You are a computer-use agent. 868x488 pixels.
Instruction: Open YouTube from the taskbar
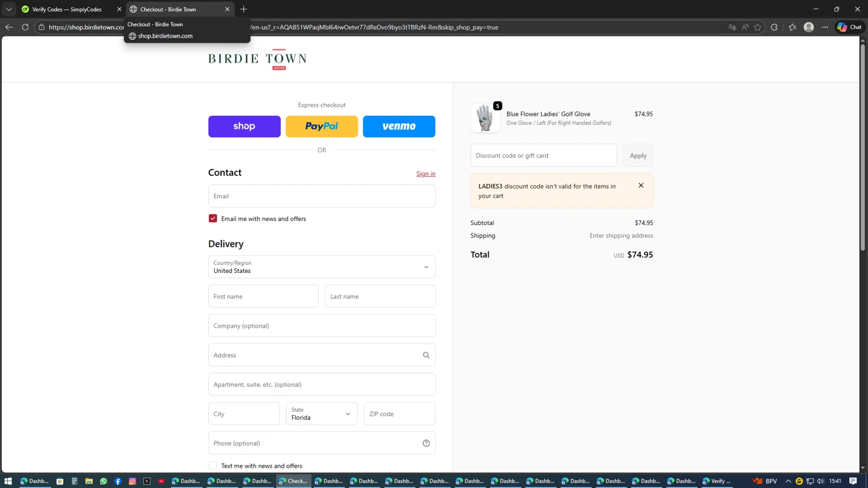pos(161,481)
